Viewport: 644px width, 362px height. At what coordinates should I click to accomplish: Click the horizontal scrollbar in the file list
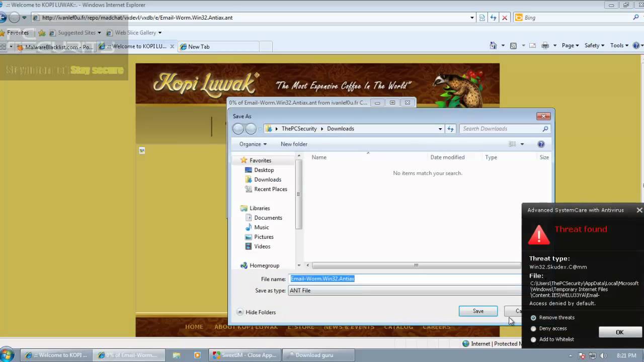pos(416,265)
